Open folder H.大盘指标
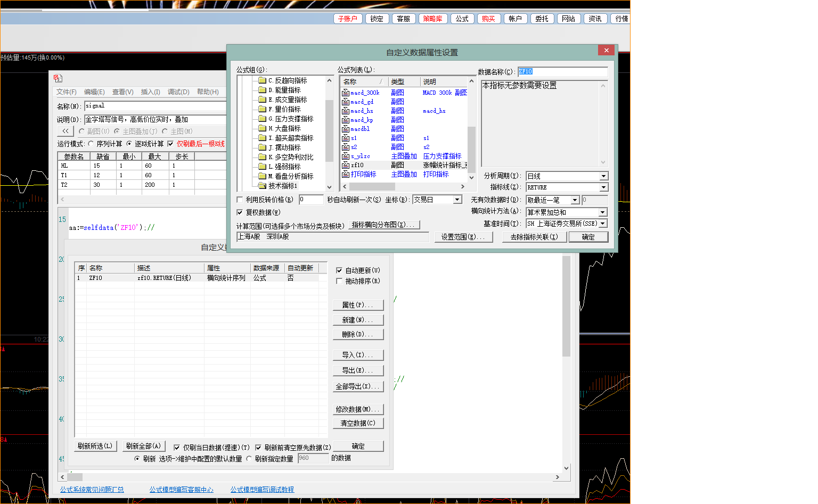The height and width of the screenshot is (504, 818). tap(262, 128)
